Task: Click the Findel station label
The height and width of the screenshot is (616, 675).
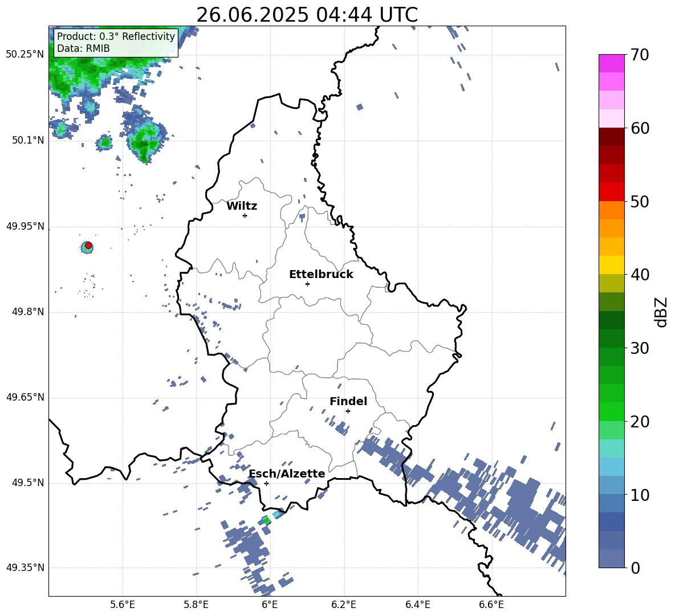Action: [x=348, y=401]
